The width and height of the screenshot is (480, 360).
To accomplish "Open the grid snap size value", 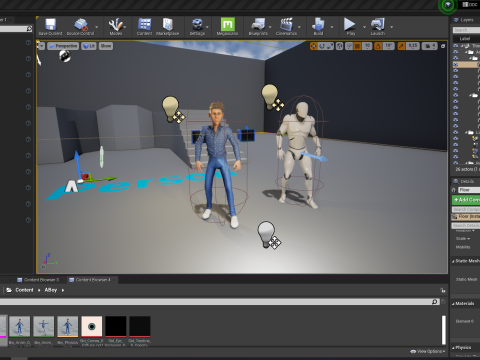I will point(367,46).
